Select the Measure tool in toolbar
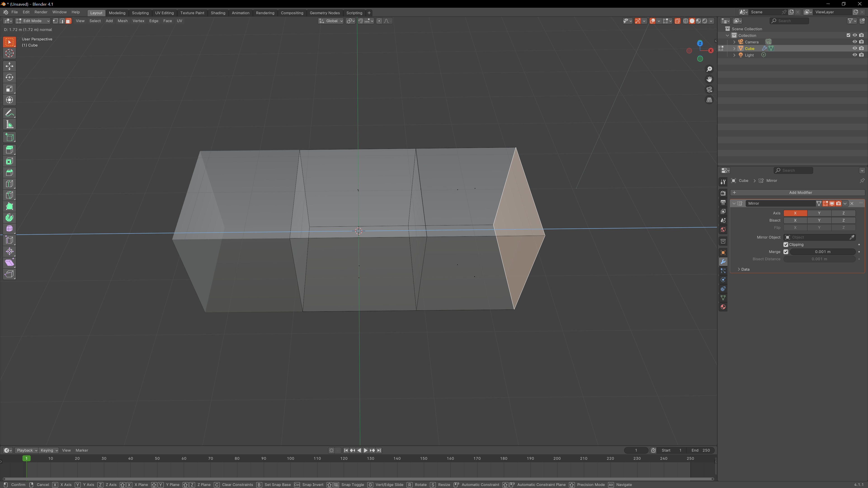This screenshot has height=488, width=868. pyautogui.click(x=9, y=125)
